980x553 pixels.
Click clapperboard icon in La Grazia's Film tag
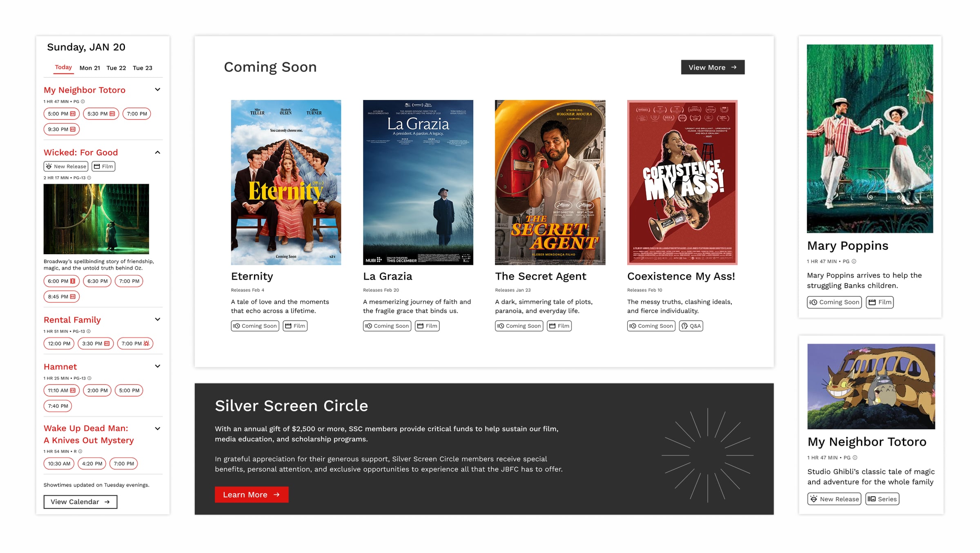[420, 326]
